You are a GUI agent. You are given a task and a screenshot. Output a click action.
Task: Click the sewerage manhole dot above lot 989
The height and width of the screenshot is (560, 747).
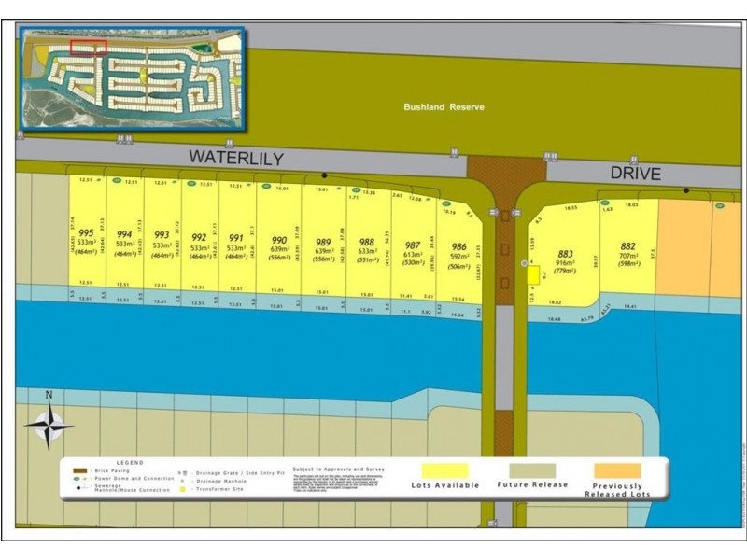tap(324, 175)
